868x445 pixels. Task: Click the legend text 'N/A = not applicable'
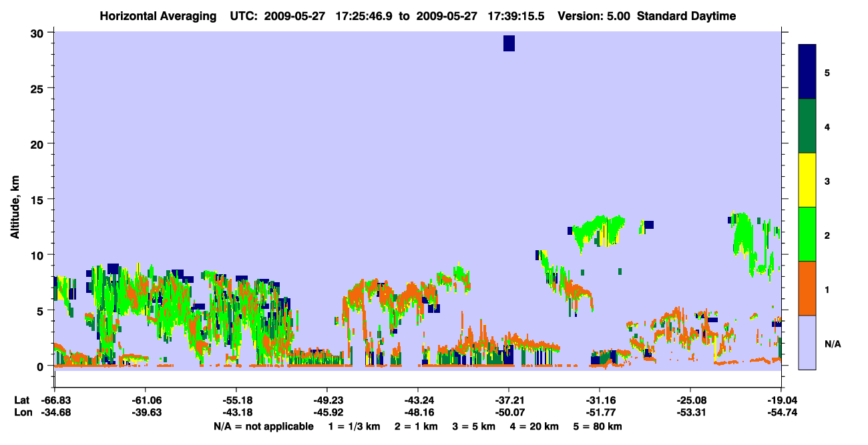[x=264, y=426]
